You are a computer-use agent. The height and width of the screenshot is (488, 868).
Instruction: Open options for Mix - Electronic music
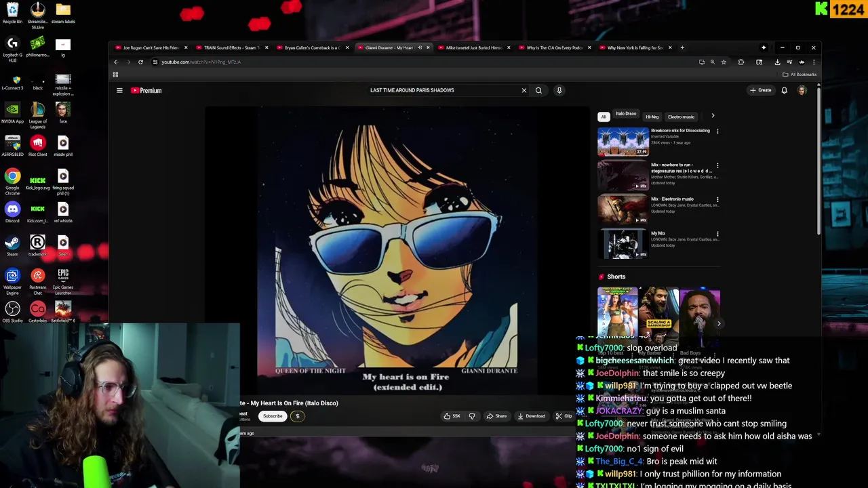click(717, 200)
